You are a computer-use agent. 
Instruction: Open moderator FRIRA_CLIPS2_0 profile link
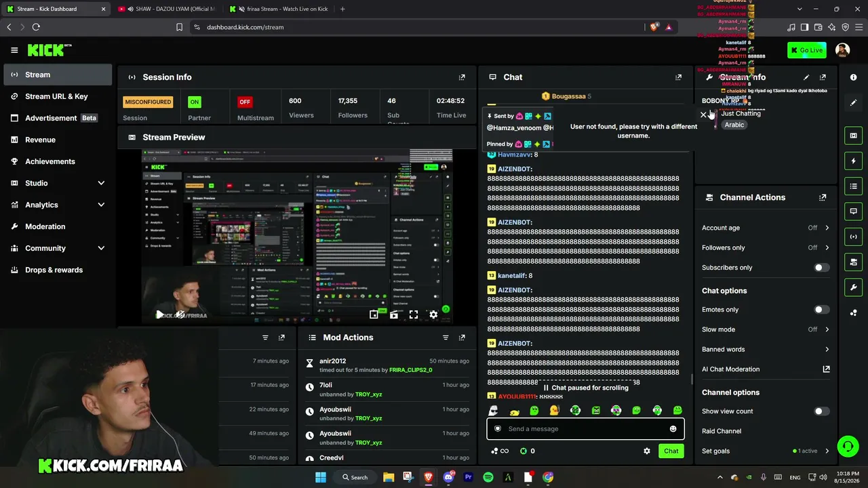(x=411, y=370)
